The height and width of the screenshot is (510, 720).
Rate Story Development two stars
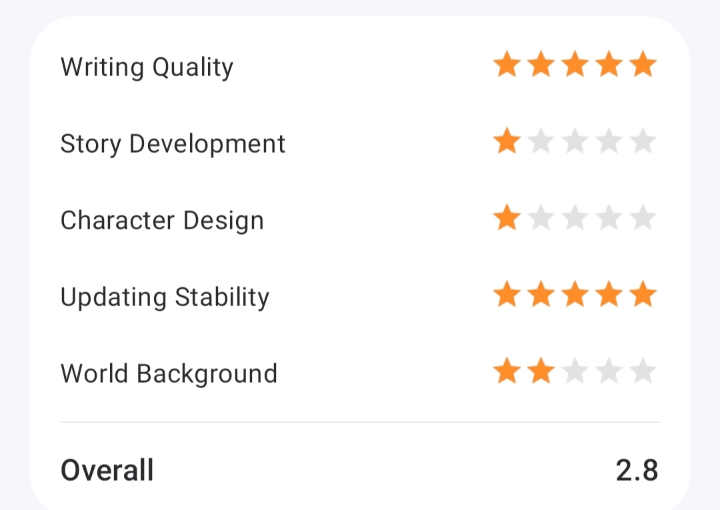point(541,141)
